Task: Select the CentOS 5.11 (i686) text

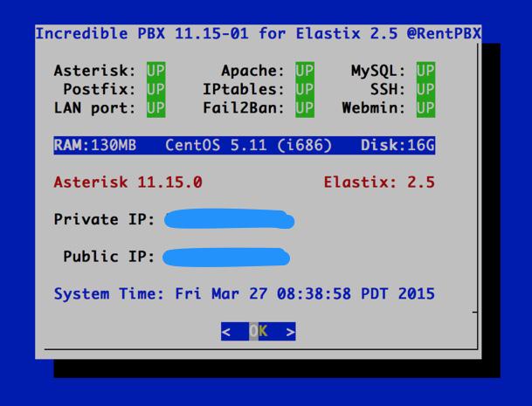Action: tap(248, 145)
